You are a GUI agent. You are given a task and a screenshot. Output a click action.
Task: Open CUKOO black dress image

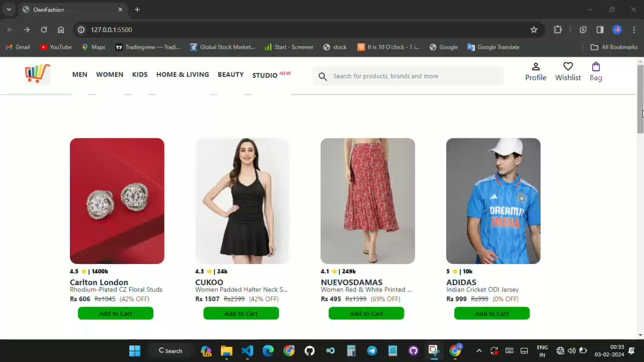coord(243,201)
